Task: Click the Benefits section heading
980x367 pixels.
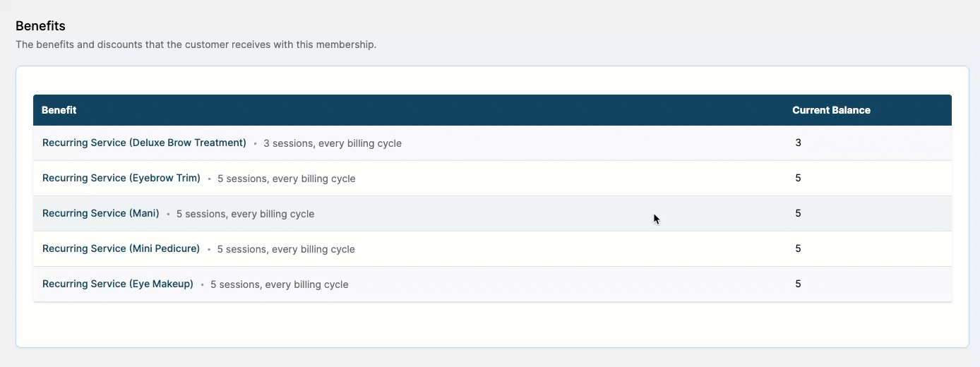Action: [40, 26]
